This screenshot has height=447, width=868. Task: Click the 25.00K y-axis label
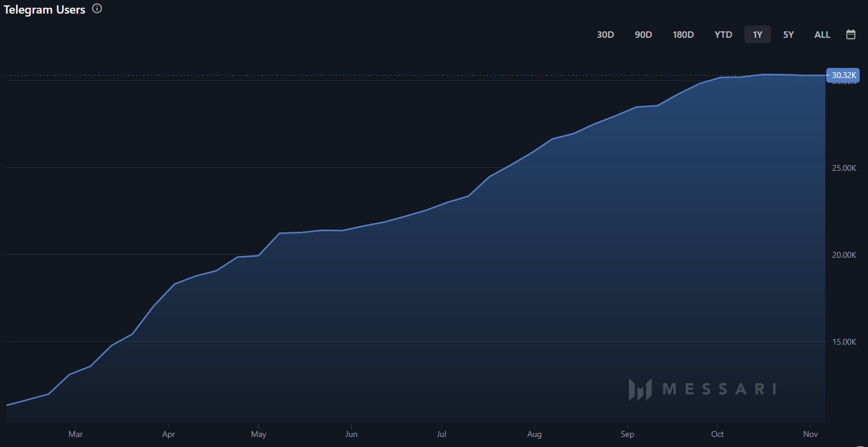click(x=844, y=168)
